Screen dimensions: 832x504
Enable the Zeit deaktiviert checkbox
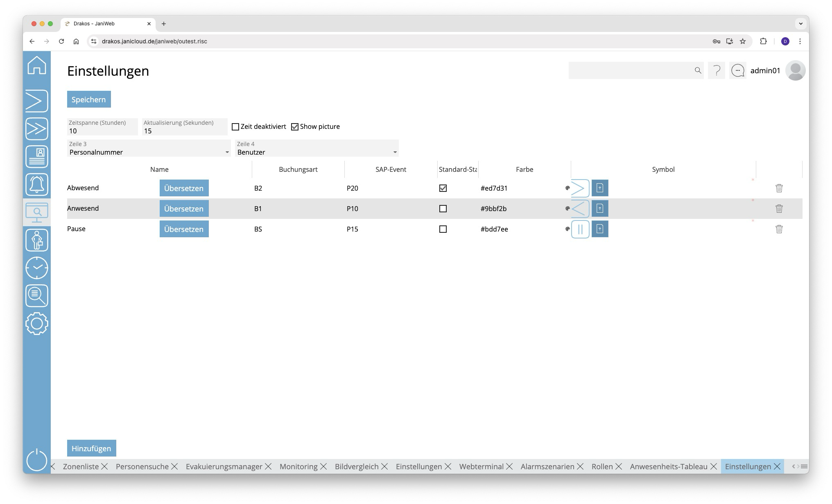click(235, 127)
